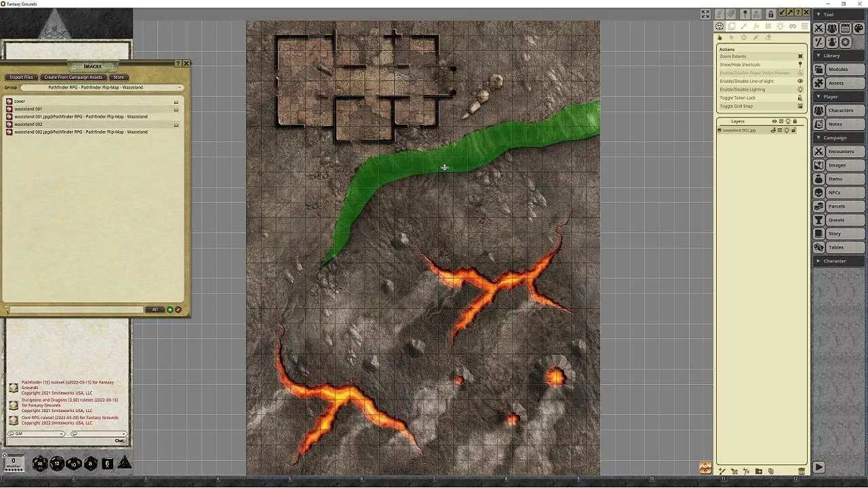This screenshot has height=488, width=868.
Task: Open the GM speaker dropdown in chat
Action: pos(37,434)
